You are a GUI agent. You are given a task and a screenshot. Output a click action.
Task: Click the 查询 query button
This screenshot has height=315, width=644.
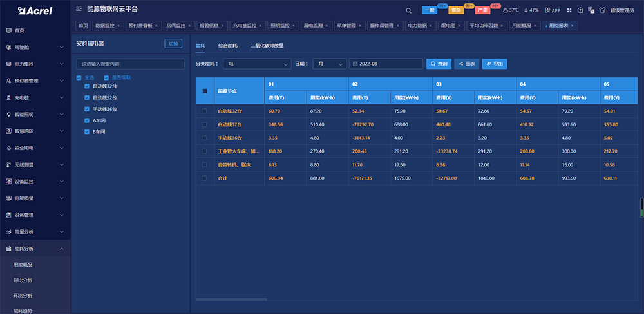[x=438, y=64]
